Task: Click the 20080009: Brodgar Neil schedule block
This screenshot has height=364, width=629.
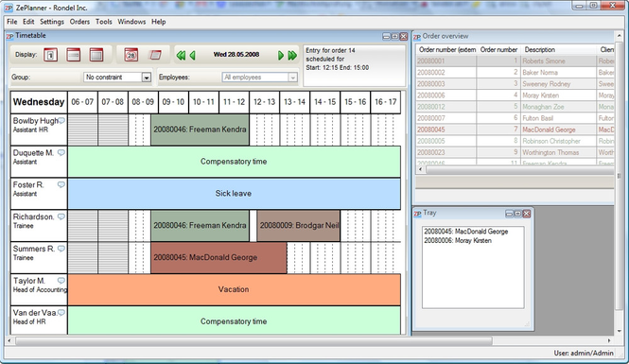Action: 299,226
